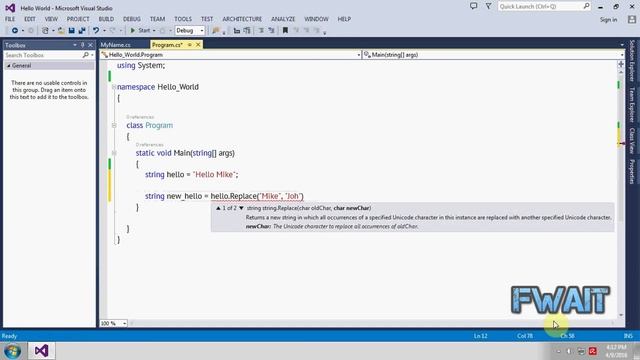Click the Sign in link
Viewport: 640px width, 360px height.
point(608,20)
